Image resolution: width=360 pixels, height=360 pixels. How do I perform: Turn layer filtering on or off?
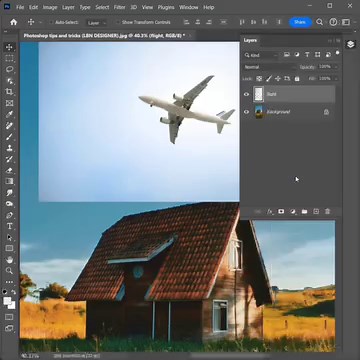[337, 53]
